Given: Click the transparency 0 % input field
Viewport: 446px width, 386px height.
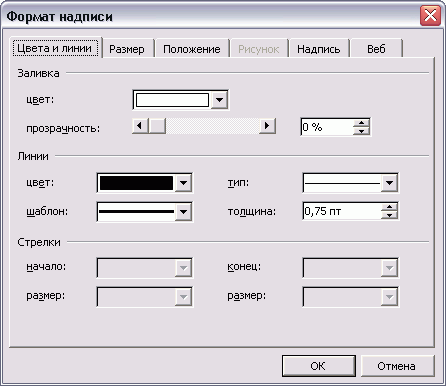Looking at the screenshot, I should pyautogui.click(x=327, y=127).
